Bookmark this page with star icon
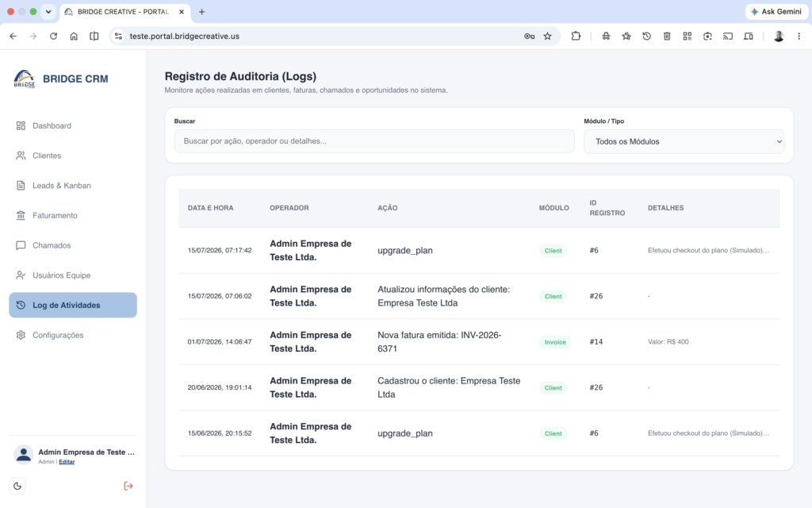Screen dimensions: 812x508 coord(547,37)
